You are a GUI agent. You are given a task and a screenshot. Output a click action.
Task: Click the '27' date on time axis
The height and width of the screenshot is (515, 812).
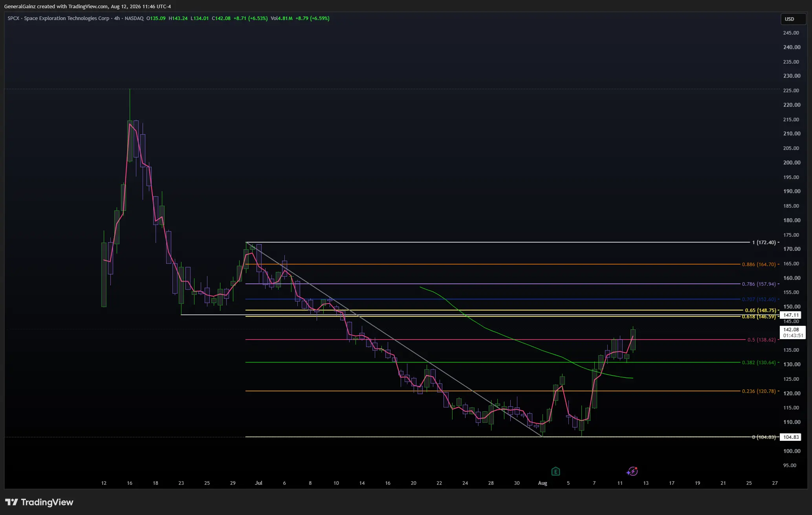pyautogui.click(x=775, y=483)
